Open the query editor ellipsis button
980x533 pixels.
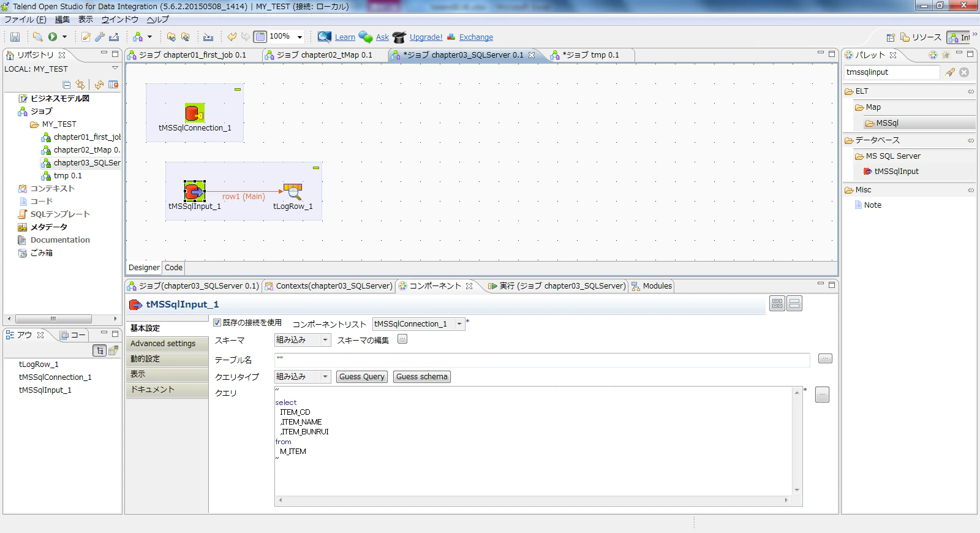tap(823, 395)
